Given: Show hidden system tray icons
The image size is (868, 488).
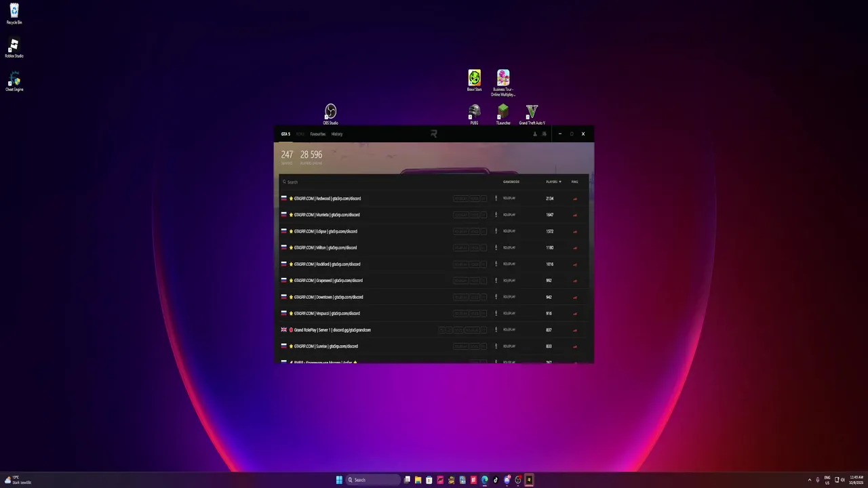Looking at the screenshot, I should click(x=809, y=480).
